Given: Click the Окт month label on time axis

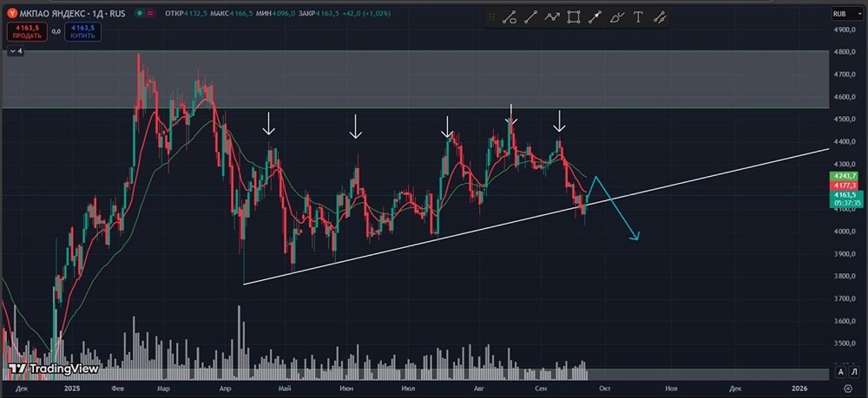Looking at the screenshot, I should [x=605, y=389].
